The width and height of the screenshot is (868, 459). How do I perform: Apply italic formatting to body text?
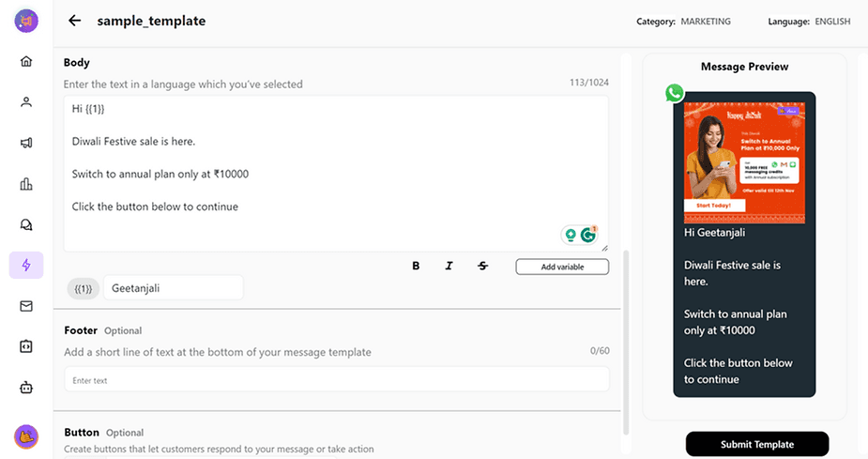point(449,267)
